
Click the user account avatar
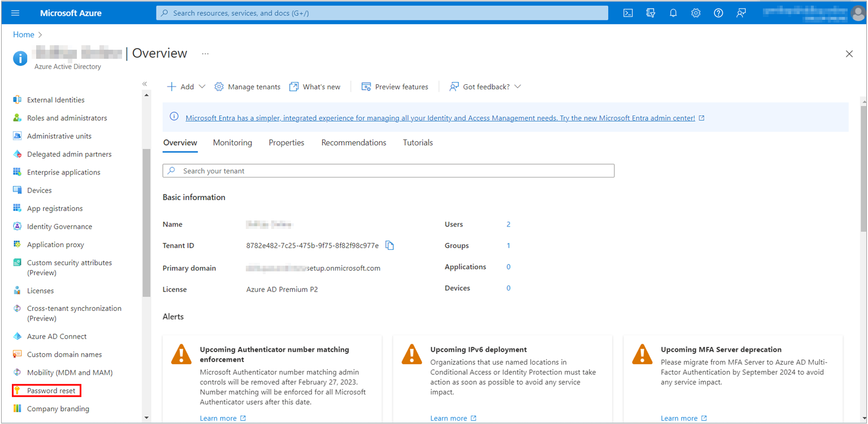(857, 13)
